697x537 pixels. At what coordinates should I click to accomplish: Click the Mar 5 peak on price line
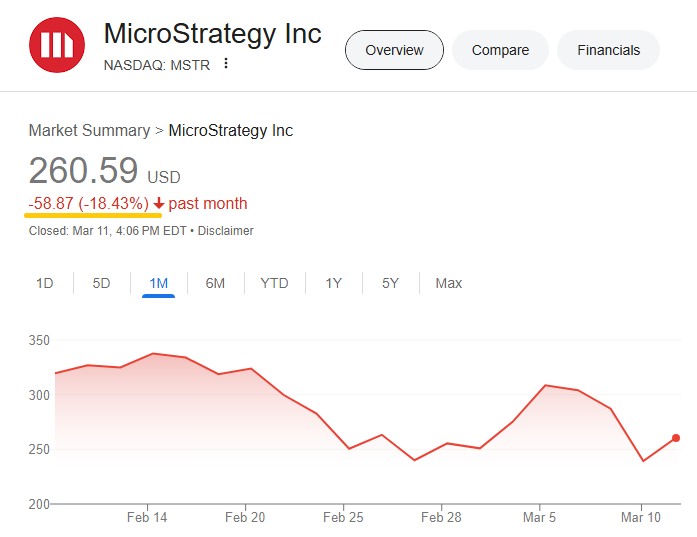point(546,385)
